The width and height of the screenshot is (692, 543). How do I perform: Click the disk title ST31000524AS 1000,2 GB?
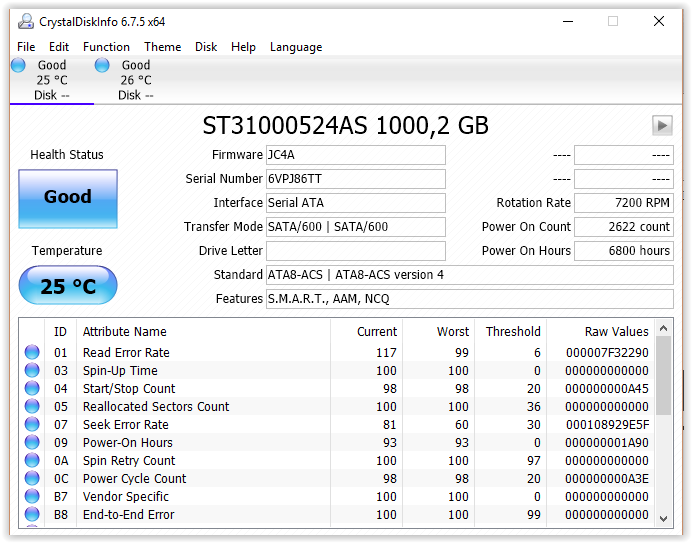pos(346,125)
